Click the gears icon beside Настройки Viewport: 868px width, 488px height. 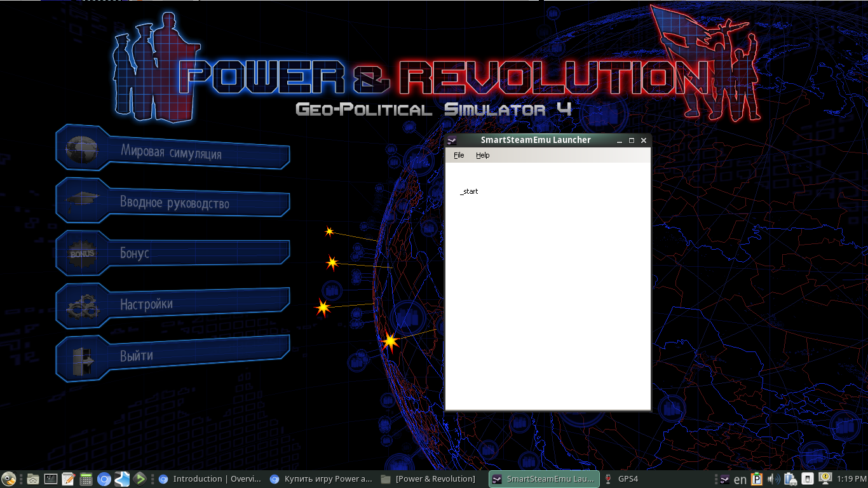pyautogui.click(x=83, y=306)
